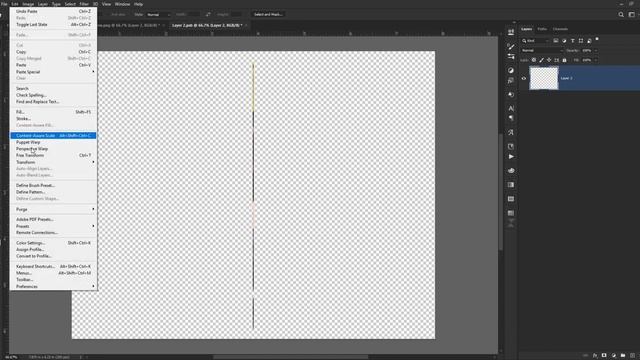The image size is (640, 360).
Task: Select Keyboard Shortcuts... menu entry
Action: point(53,267)
